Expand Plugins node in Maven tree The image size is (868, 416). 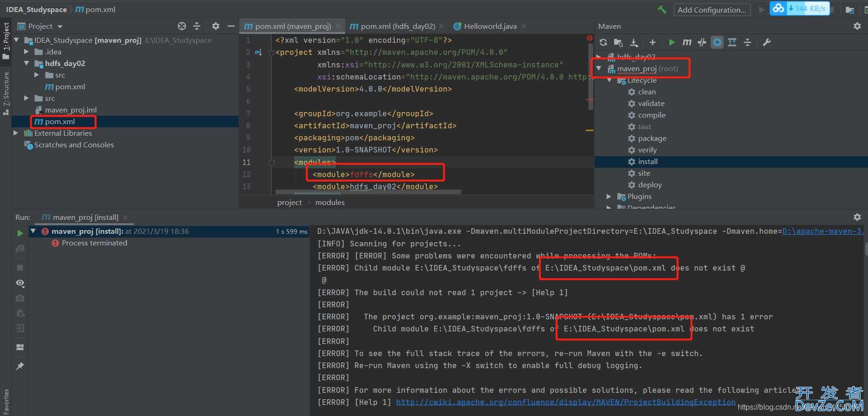tap(609, 197)
